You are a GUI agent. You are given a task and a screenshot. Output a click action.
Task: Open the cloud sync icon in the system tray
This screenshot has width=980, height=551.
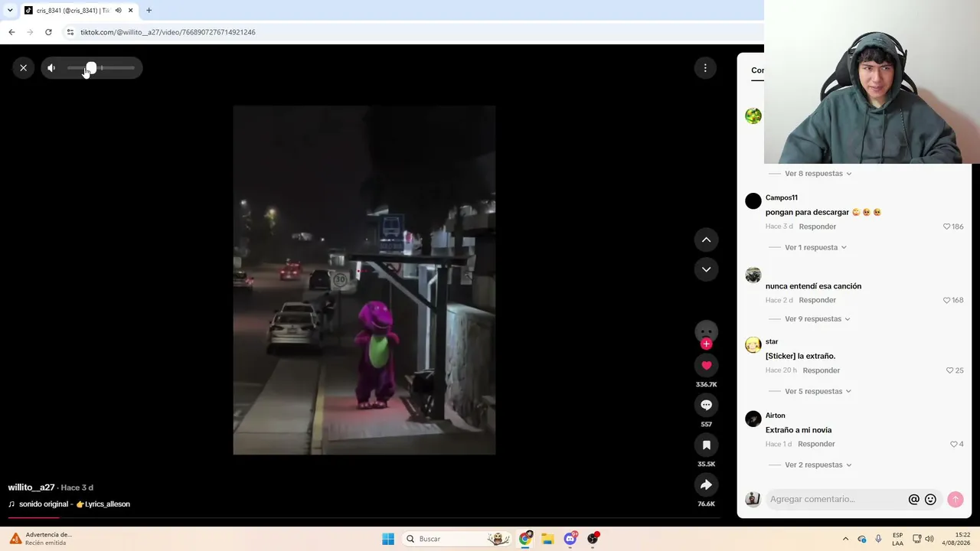pos(862,539)
